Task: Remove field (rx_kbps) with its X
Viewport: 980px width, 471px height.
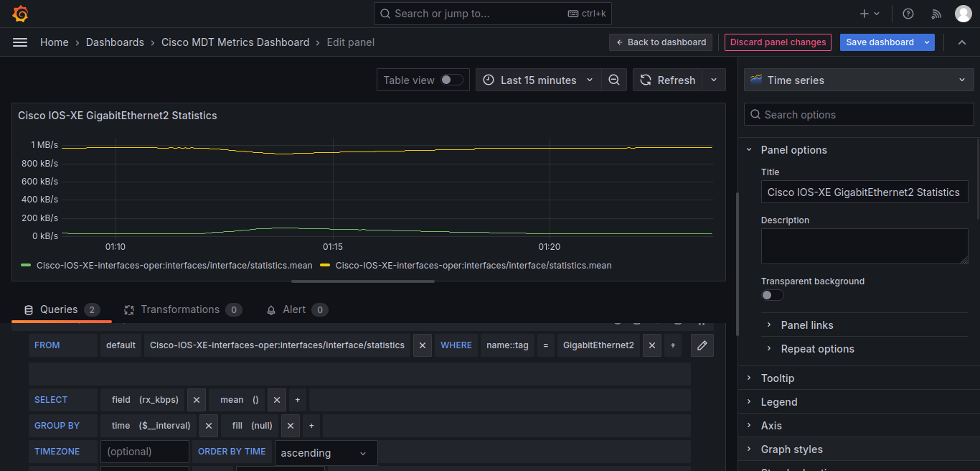Action: point(197,400)
